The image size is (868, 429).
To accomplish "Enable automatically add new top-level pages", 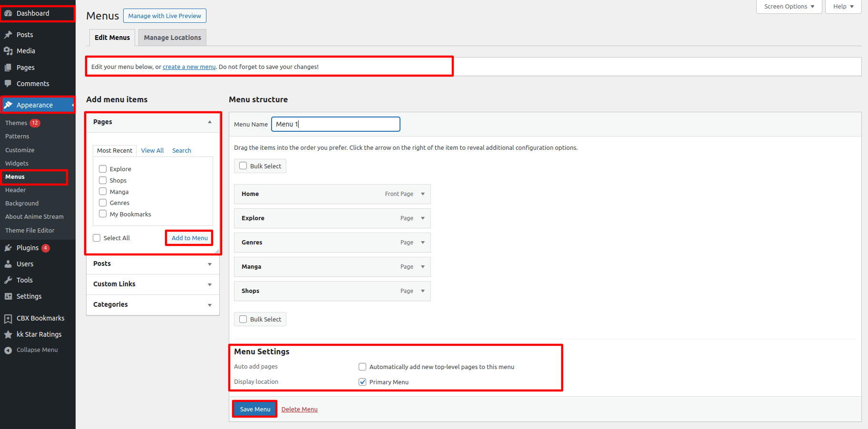I will [x=362, y=367].
